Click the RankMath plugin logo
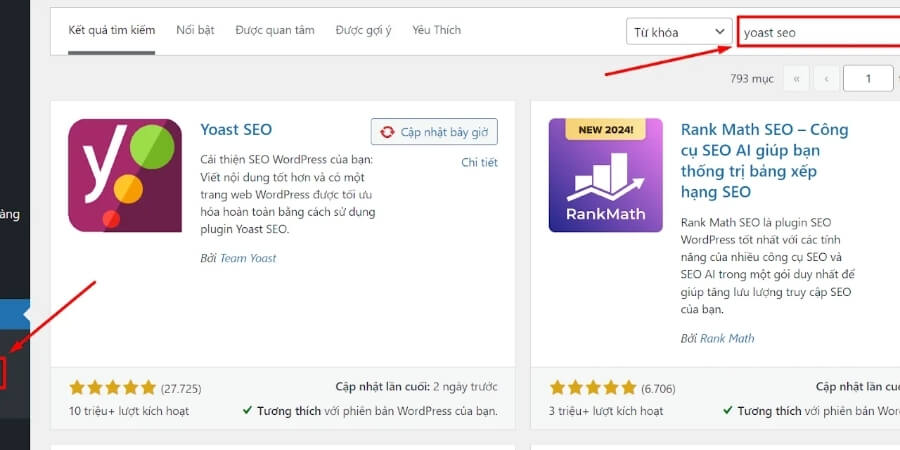Viewport: 900px width, 450px height. click(606, 175)
